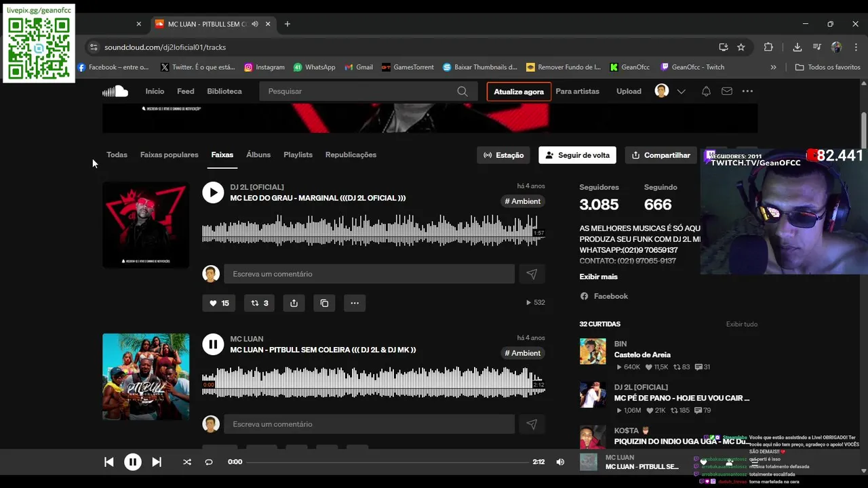Screen dimensions: 868x488
Task: Click Atualize agora button
Action: point(519,91)
